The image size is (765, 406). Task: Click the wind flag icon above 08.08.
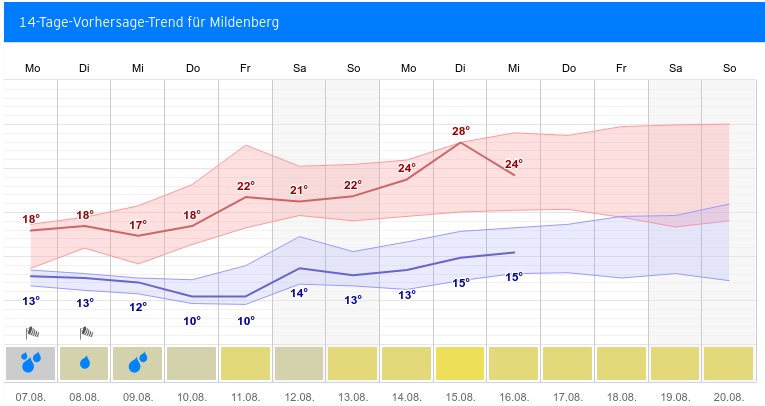click(85, 332)
